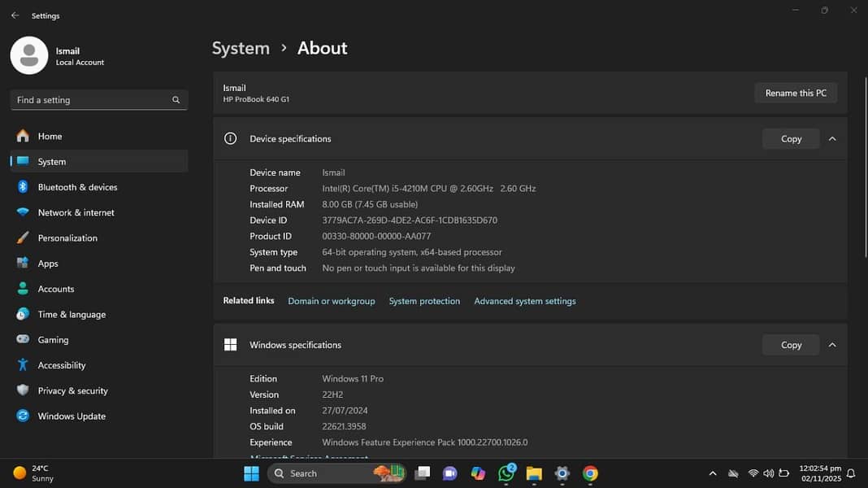The width and height of the screenshot is (868, 488).
Task: Show hidden system tray icons
Action: tap(713, 473)
